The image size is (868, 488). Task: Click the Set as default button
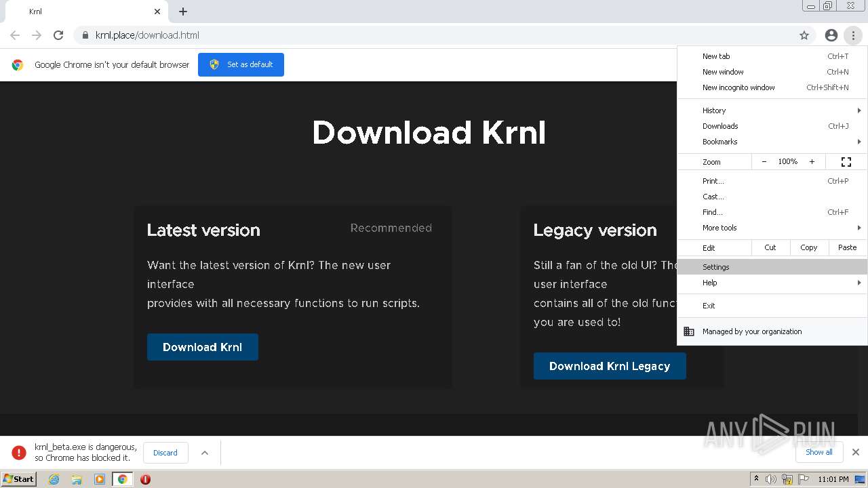tap(241, 64)
